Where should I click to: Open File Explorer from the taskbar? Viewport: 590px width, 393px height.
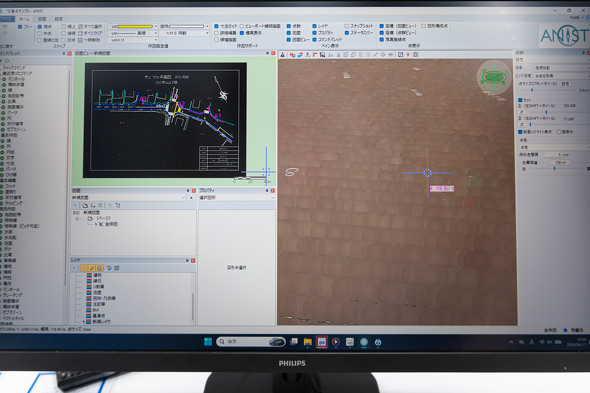click(307, 342)
